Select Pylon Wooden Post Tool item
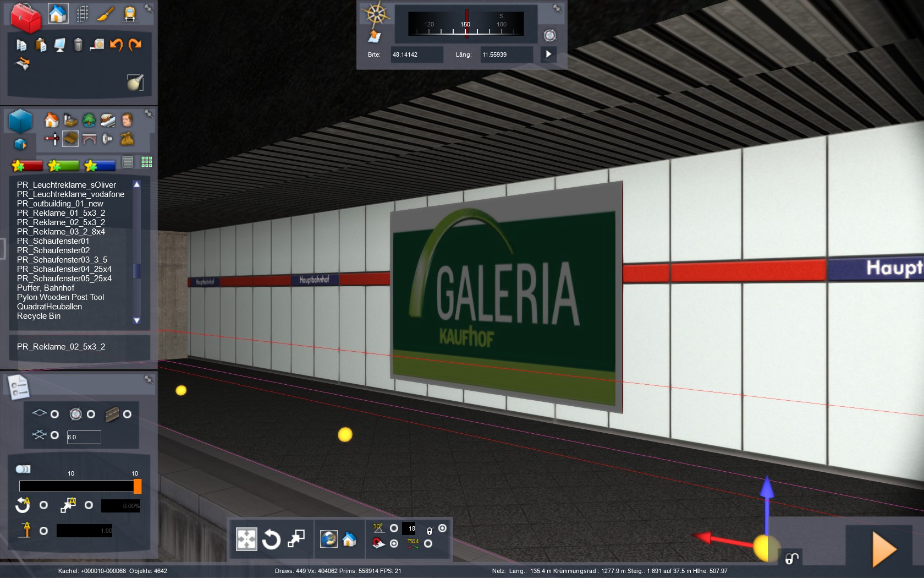The height and width of the screenshot is (578, 924). point(61,297)
